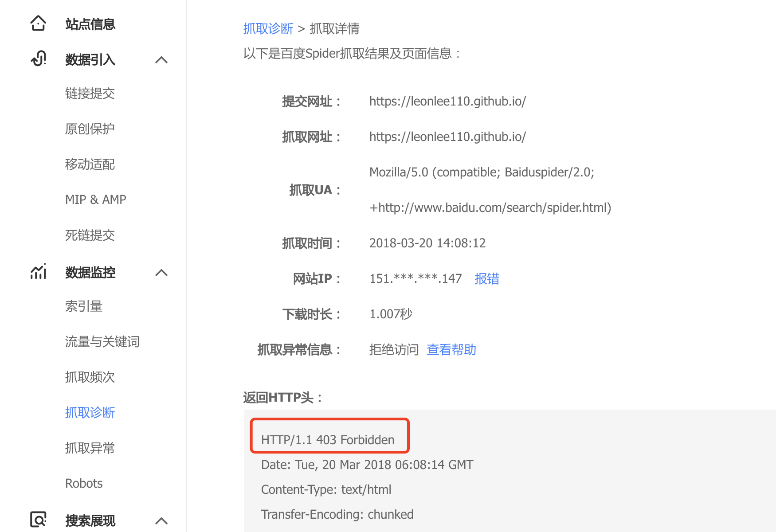
Task: Click the 抓取详情 breadcrumb text
Action: click(x=334, y=28)
